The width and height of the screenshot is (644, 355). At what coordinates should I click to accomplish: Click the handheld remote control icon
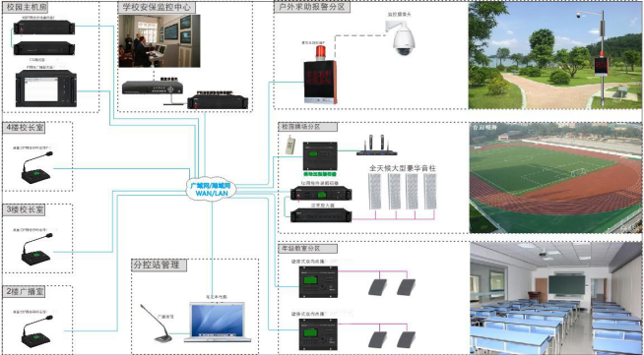[x=290, y=146]
